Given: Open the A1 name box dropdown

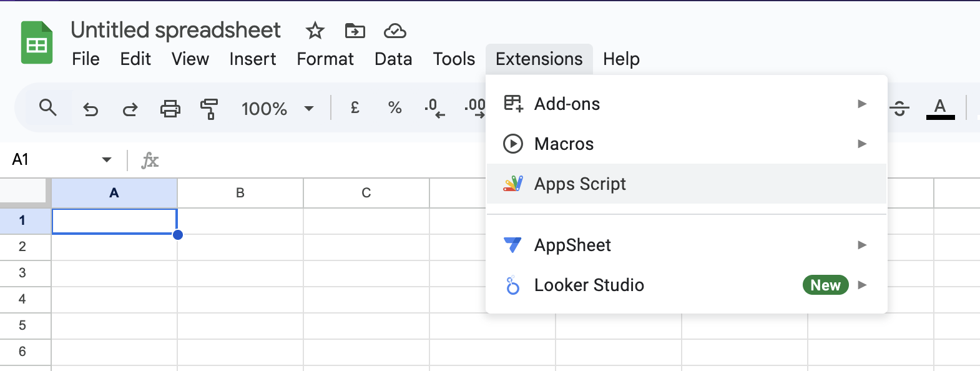Looking at the screenshot, I should click(x=107, y=160).
